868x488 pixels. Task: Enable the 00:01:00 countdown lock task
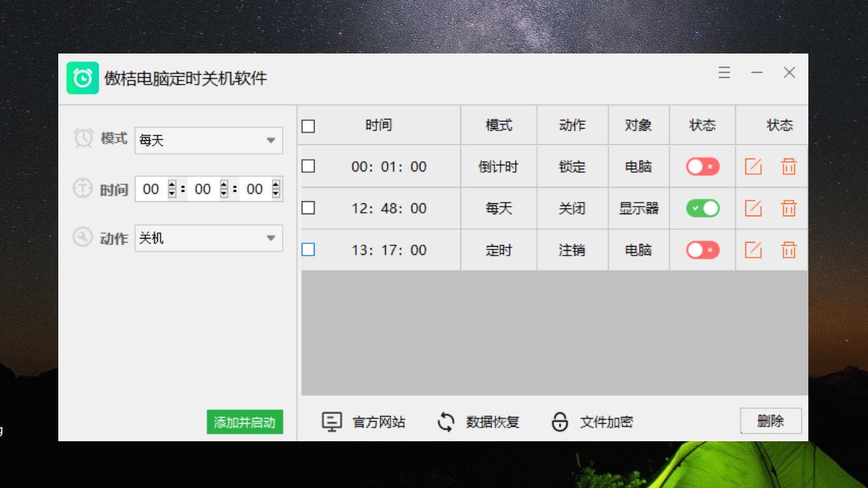(x=702, y=166)
